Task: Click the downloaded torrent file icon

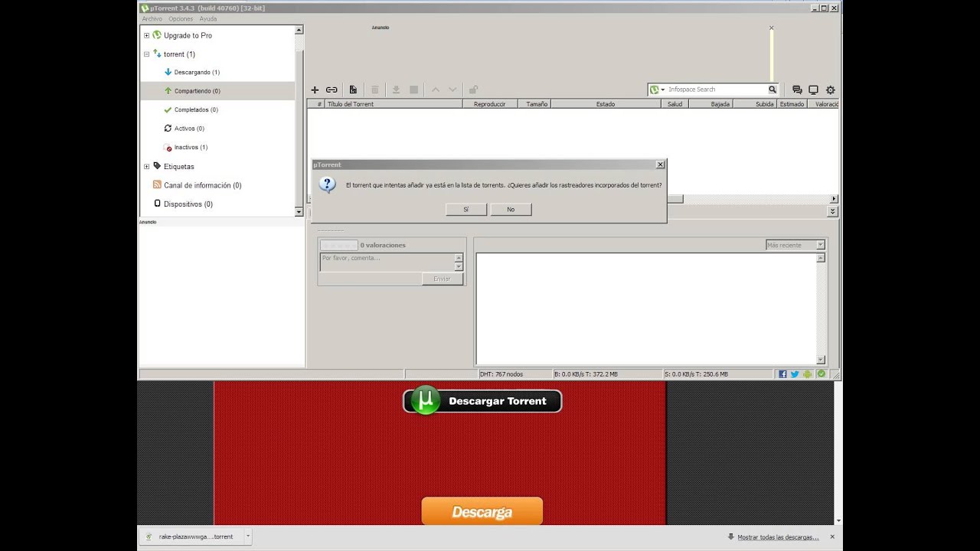Action: click(x=149, y=536)
